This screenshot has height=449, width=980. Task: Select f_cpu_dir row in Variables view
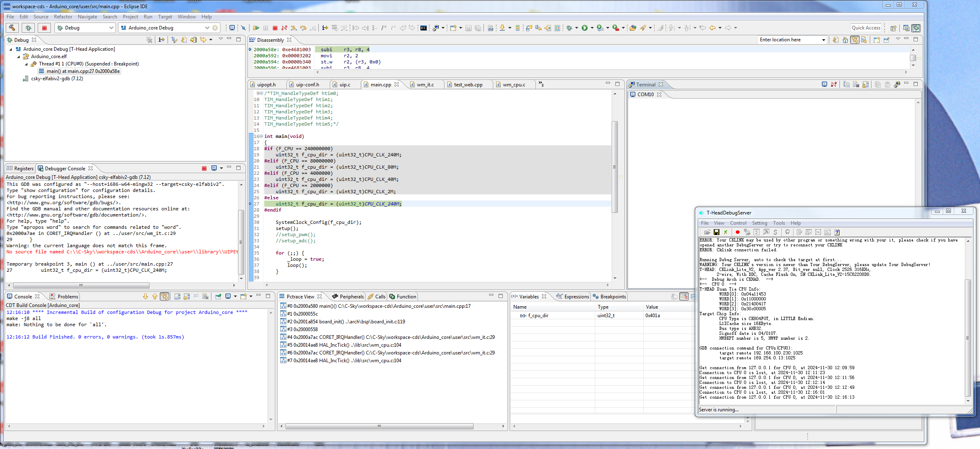(x=601, y=316)
